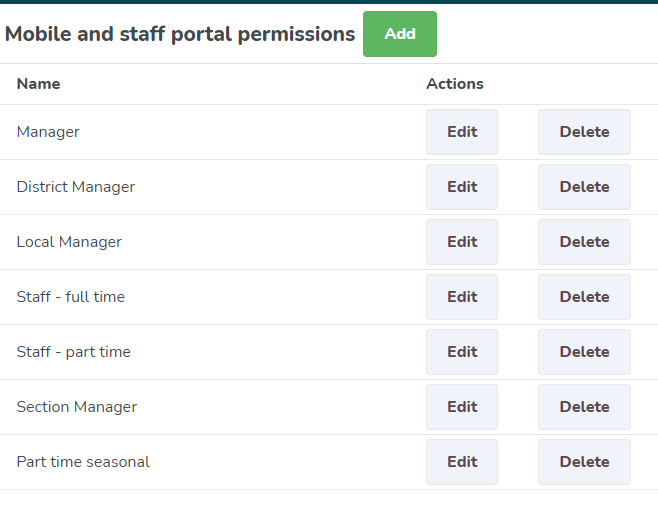This screenshot has width=658, height=523.
Task: Delete the Local Manager permission
Action: point(584,242)
